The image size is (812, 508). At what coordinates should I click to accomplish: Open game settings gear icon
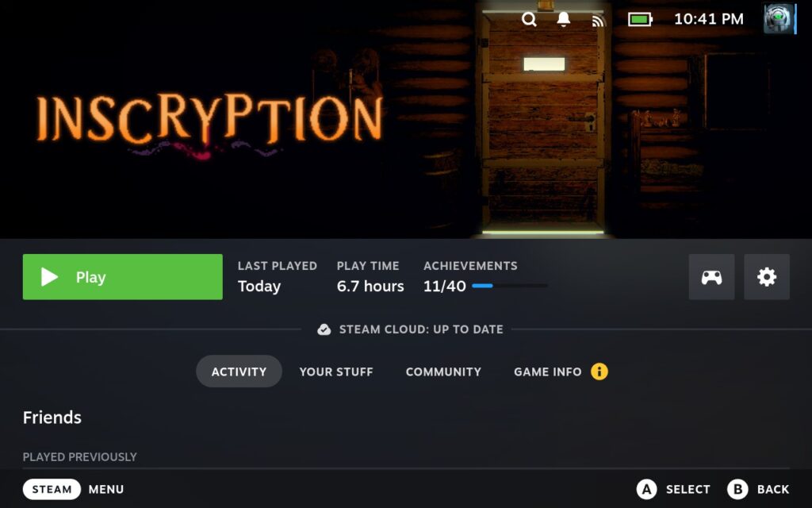[767, 277]
